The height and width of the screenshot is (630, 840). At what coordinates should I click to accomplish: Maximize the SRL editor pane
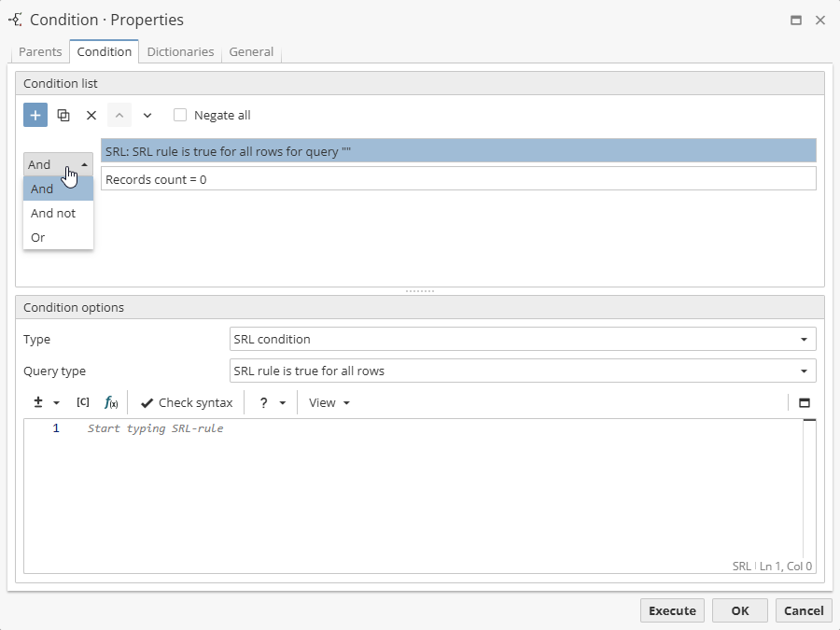pos(805,401)
